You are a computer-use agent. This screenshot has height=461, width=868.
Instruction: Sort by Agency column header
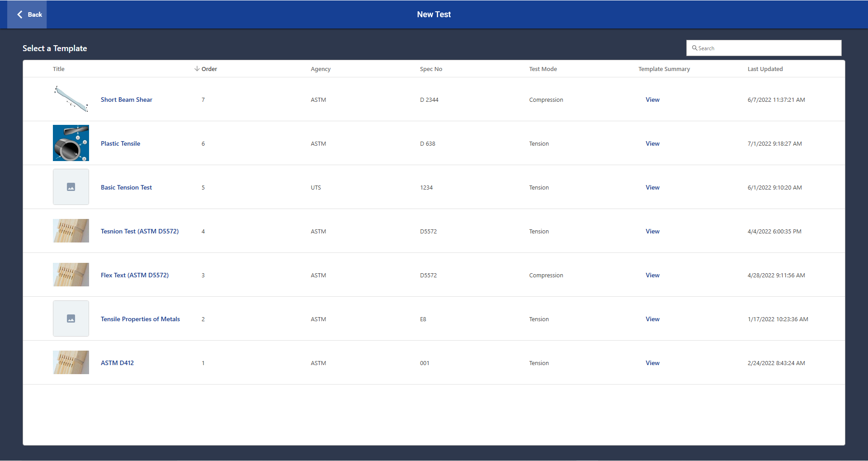point(321,69)
